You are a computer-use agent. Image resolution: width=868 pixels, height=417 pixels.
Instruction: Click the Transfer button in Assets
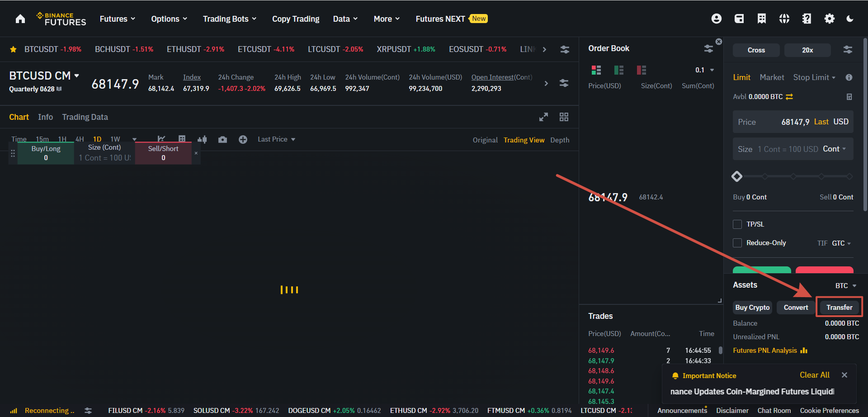click(x=840, y=308)
